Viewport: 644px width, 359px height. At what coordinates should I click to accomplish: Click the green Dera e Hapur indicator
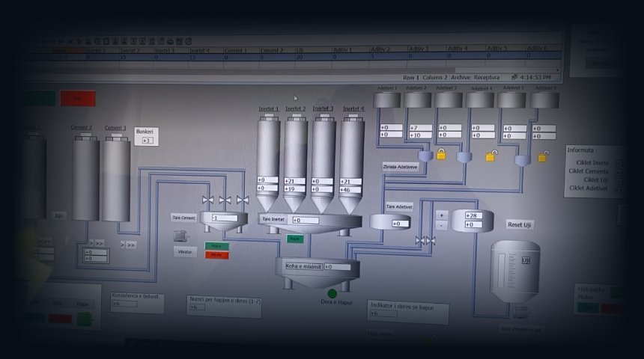click(332, 294)
